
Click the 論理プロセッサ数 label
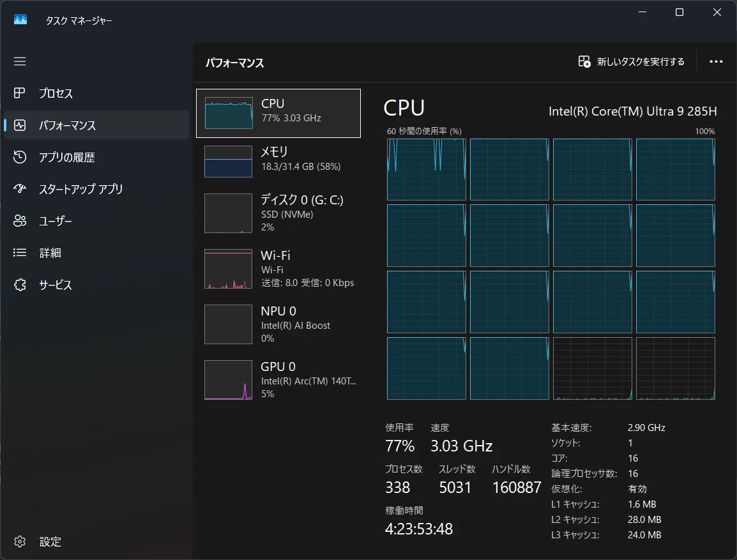tap(584, 474)
